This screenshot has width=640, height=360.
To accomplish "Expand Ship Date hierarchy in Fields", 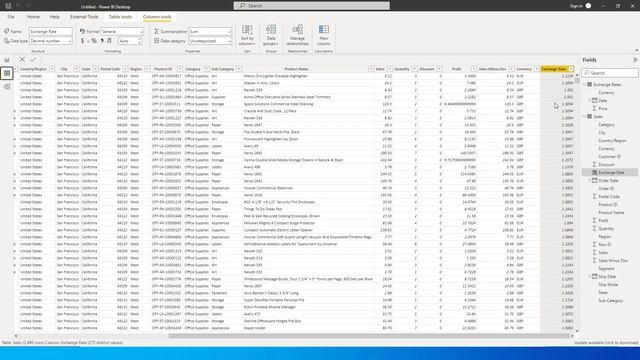I will [x=589, y=276].
